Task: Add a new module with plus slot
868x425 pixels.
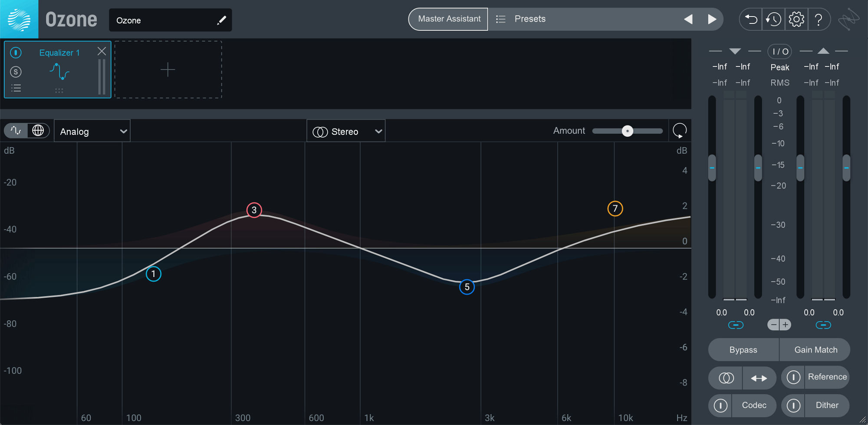Action: pyautogui.click(x=168, y=69)
